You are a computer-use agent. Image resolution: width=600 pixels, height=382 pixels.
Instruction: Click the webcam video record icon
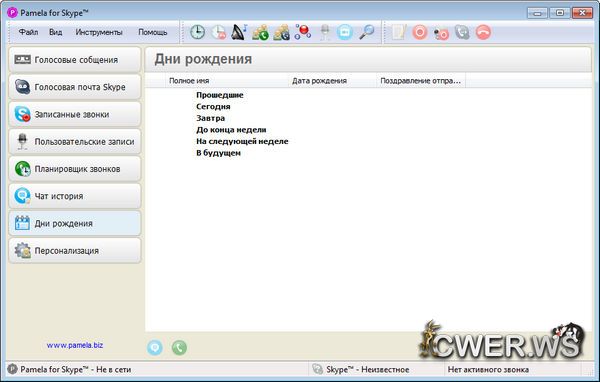[x=441, y=34]
